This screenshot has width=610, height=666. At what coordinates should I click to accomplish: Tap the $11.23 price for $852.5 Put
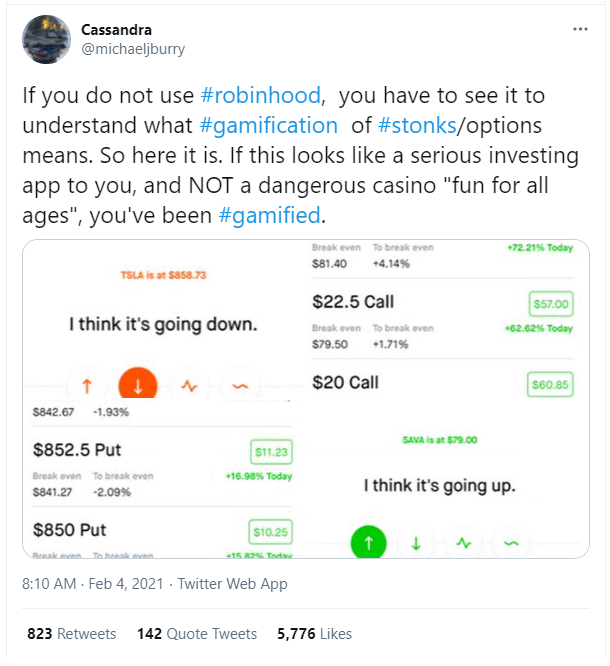[270, 453]
